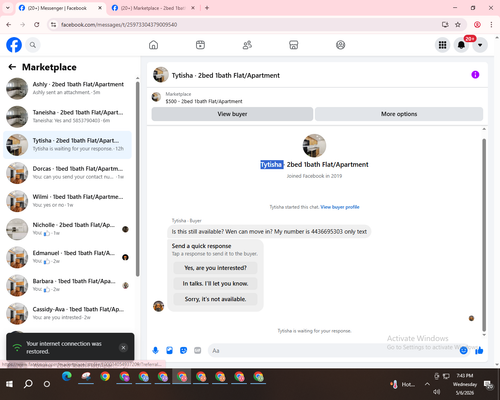The height and width of the screenshot is (400, 500).
Task: Open volume control in system tray
Action: [437, 392]
